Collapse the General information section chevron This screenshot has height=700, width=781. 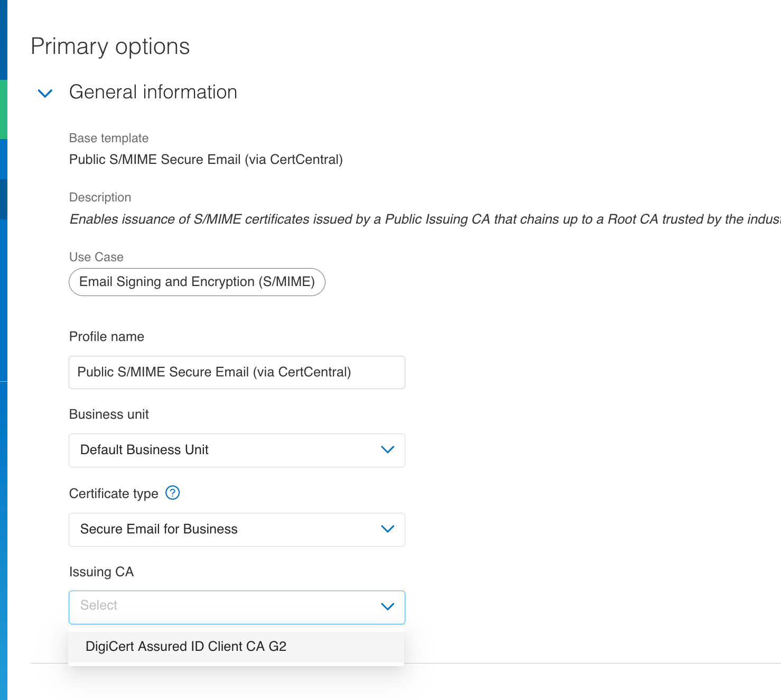[x=45, y=94]
